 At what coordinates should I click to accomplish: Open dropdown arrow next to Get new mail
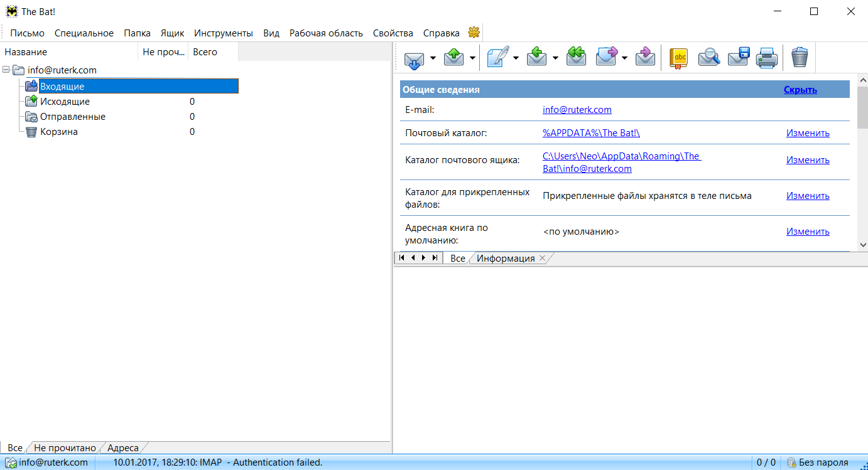click(433, 58)
